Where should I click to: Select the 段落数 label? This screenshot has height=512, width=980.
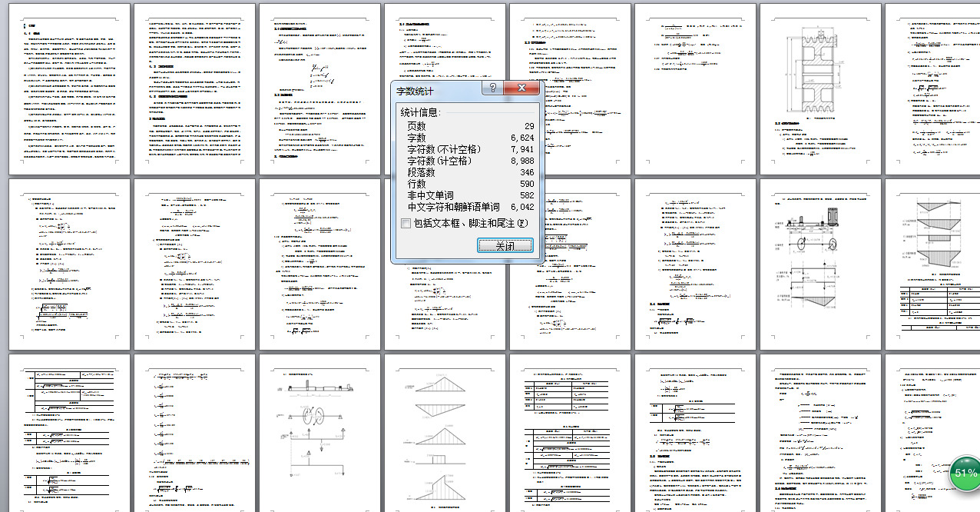click(421, 172)
